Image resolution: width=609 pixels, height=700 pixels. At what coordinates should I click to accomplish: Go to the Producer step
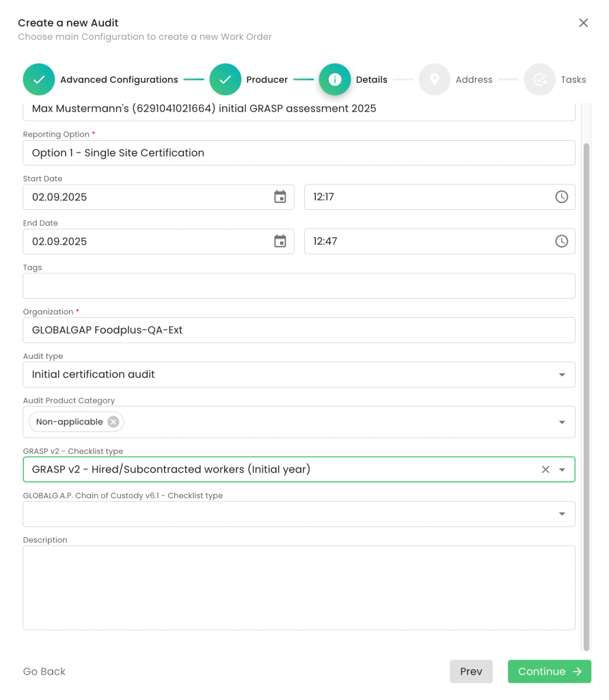click(226, 79)
